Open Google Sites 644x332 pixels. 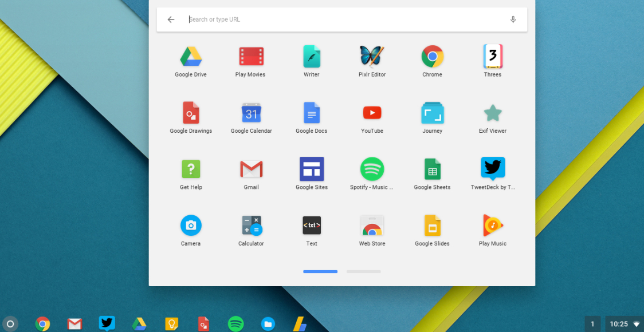311,169
